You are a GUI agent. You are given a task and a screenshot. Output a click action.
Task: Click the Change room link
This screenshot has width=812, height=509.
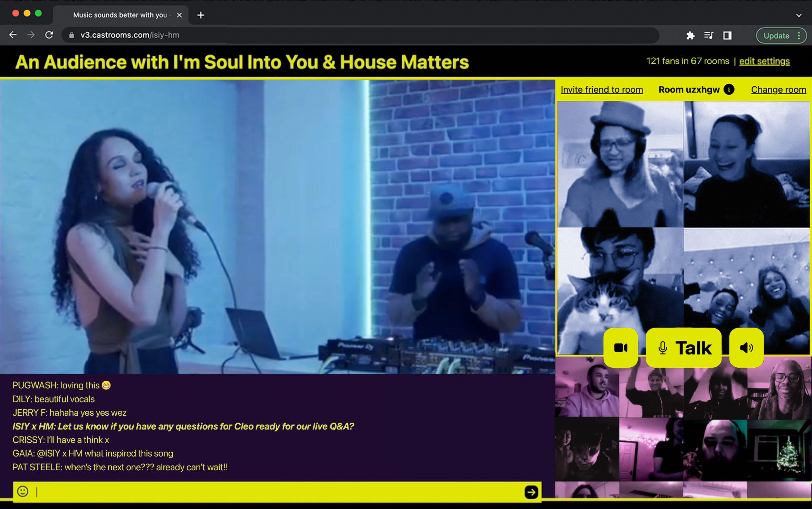click(778, 89)
